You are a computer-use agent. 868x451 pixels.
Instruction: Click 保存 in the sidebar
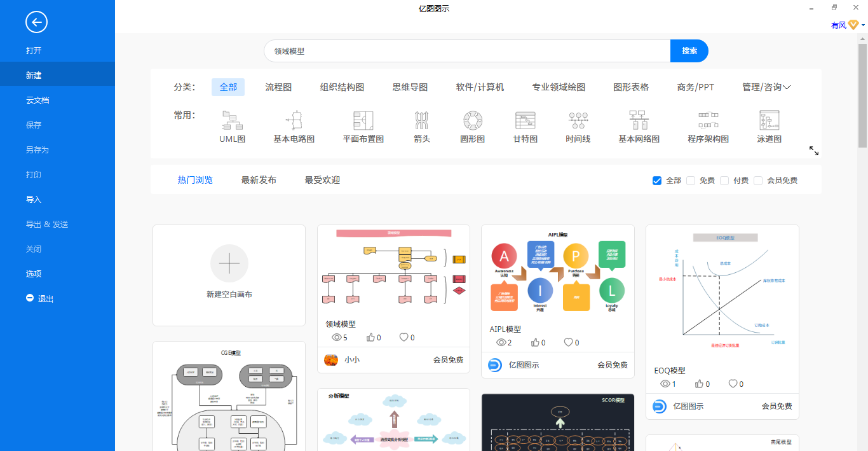pyautogui.click(x=57, y=125)
